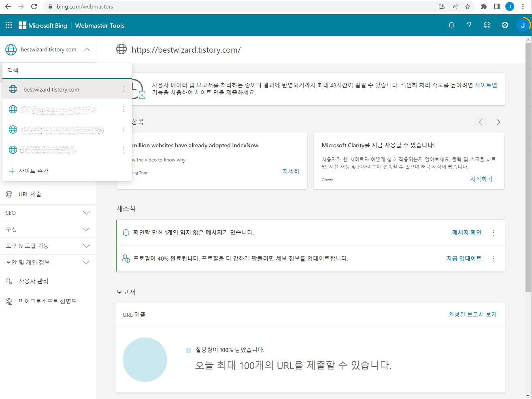Click the 검색 search field in the site dropdown
The width and height of the screenshot is (532, 399).
67,70
